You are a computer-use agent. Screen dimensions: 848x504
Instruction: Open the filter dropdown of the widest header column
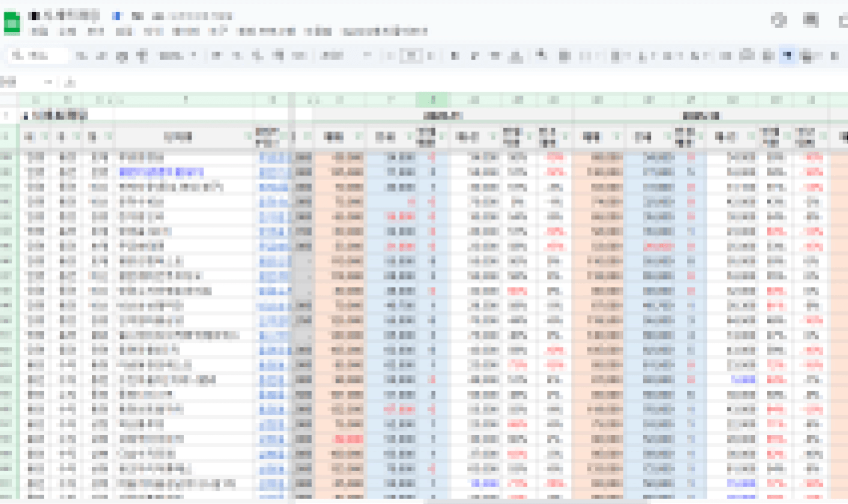249,137
